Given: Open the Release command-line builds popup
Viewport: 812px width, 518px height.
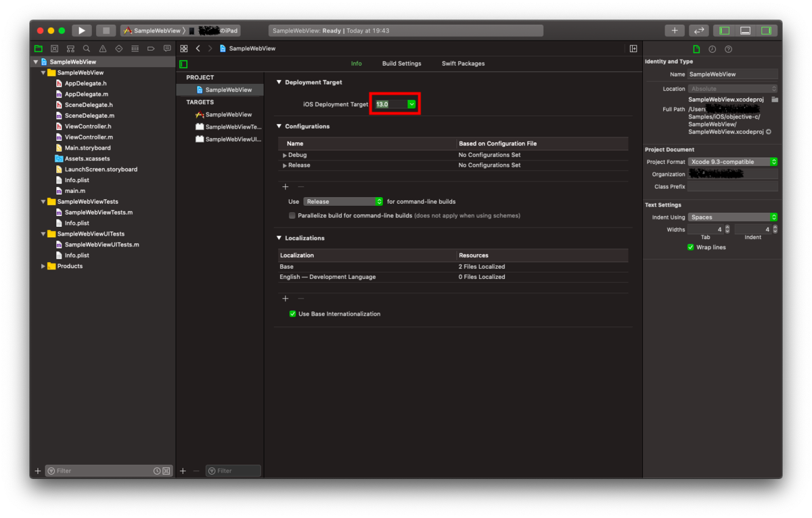Looking at the screenshot, I should pyautogui.click(x=343, y=202).
